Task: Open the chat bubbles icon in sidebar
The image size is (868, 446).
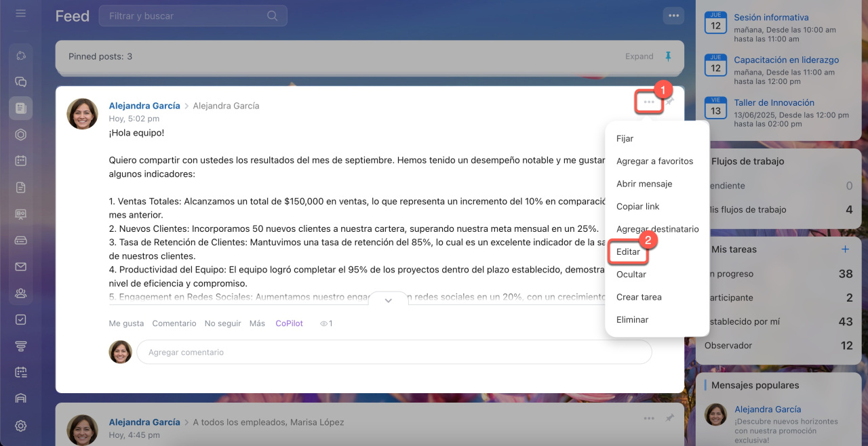Action: pyautogui.click(x=20, y=82)
